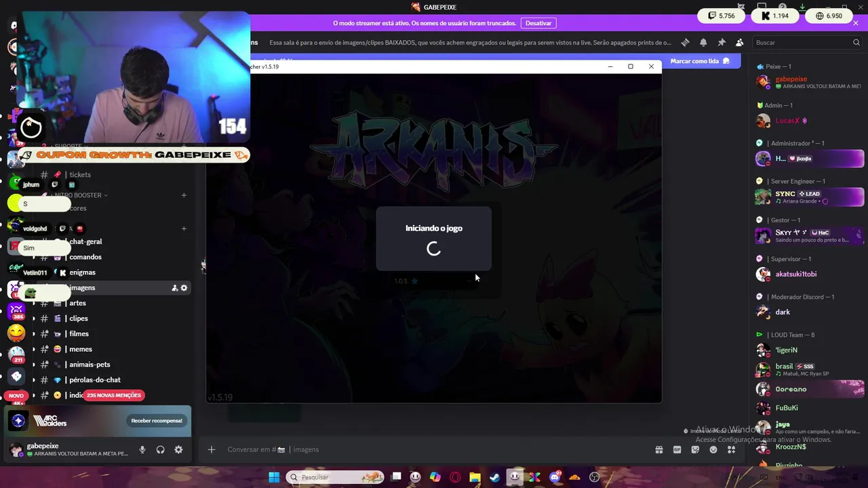This screenshot has width=868, height=488.
Task: Open KroozzN$ member profile
Action: pyautogui.click(x=809, y=447)
